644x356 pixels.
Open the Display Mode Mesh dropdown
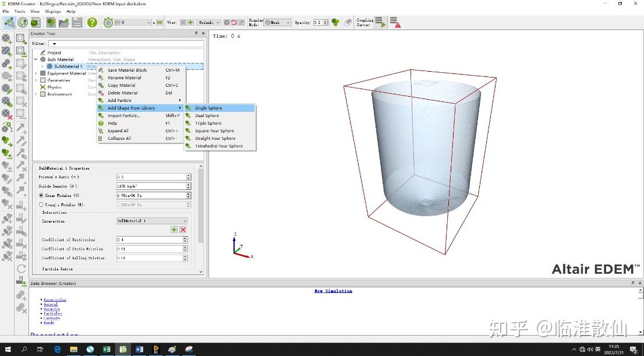(x=277, y=22)
